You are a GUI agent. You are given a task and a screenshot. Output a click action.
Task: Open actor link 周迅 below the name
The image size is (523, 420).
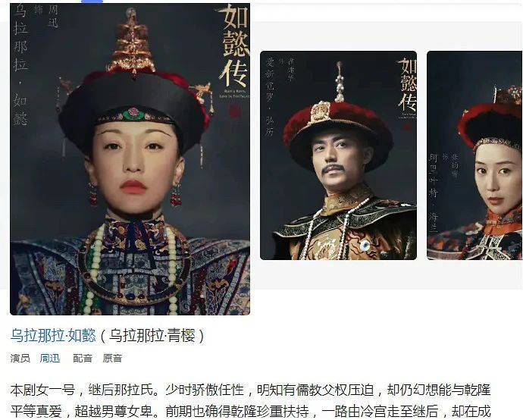(x=50, y=359)
